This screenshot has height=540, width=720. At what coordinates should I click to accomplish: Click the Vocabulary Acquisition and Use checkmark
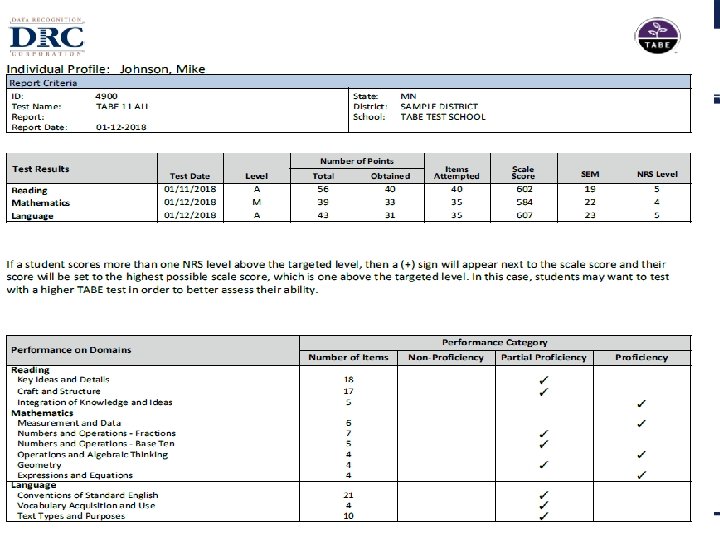544,506
